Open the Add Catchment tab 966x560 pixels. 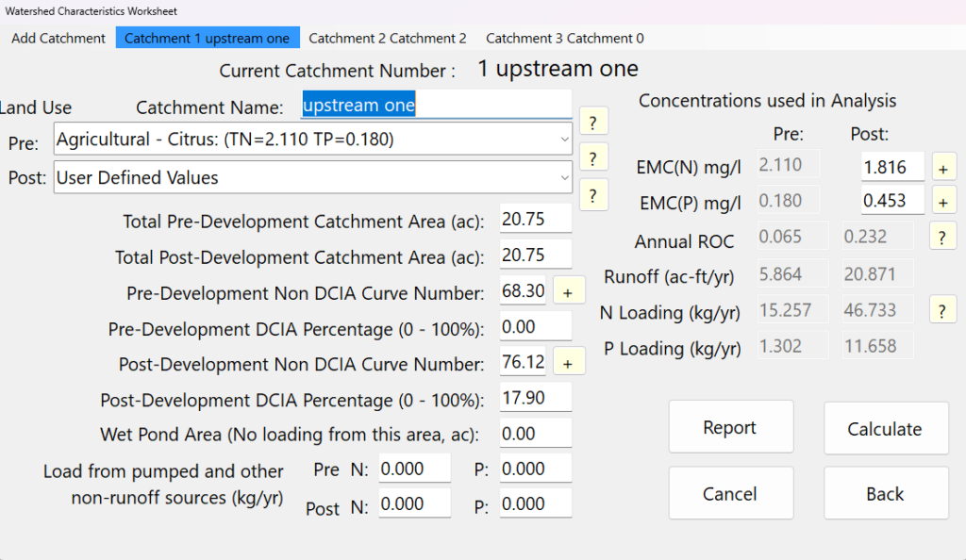58,39
